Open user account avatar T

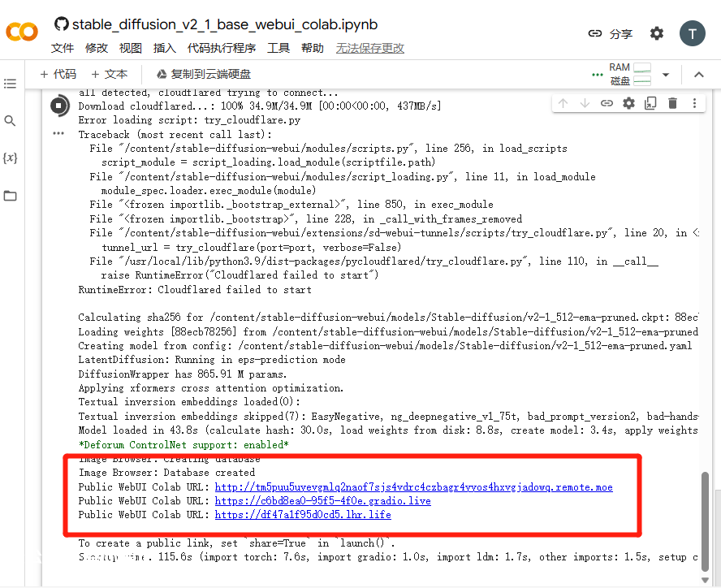point(692,33)
